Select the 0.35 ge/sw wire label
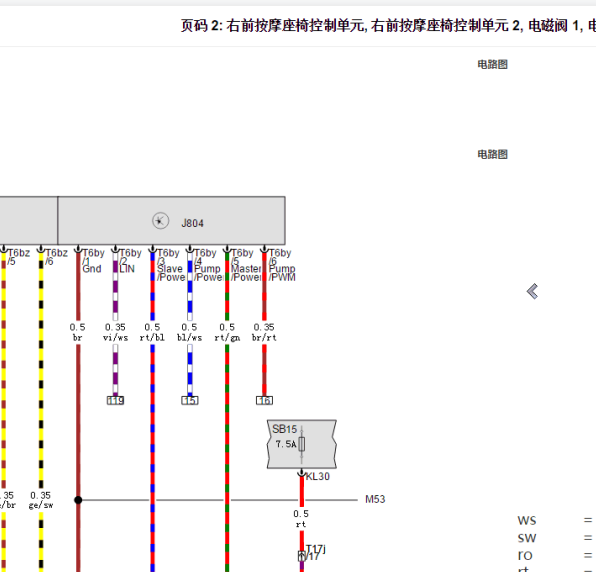This screenshot has width=596, height=572. tap(41, 500)
